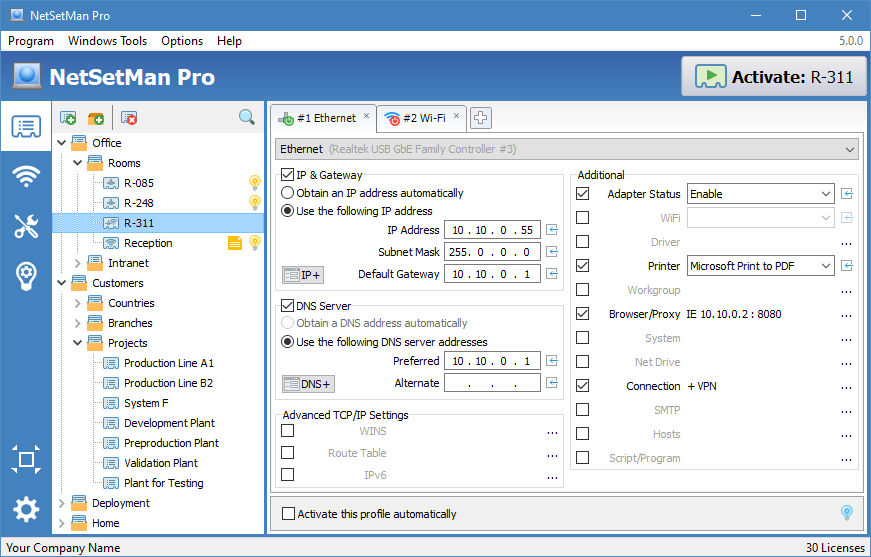The width and height of the screenshot is (871, 557).
Task: Close the #1 Ethernet tab
Action: [x=367, y=116]
